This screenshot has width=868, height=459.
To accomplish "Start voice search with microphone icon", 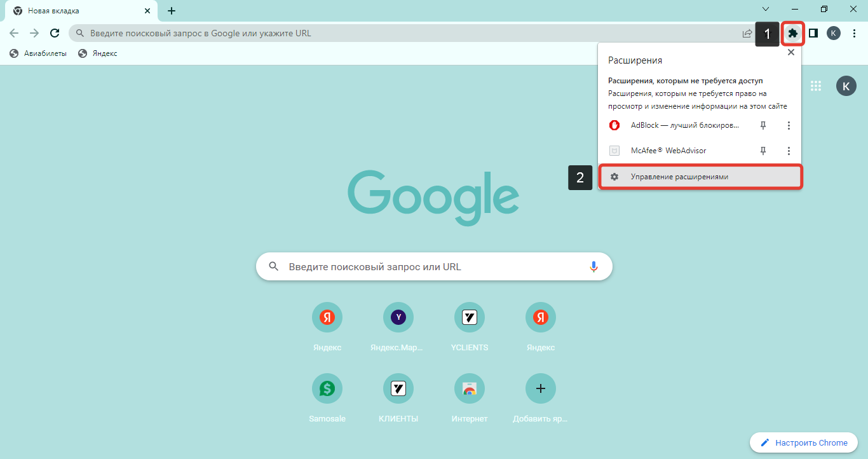I will pos(593,267).
